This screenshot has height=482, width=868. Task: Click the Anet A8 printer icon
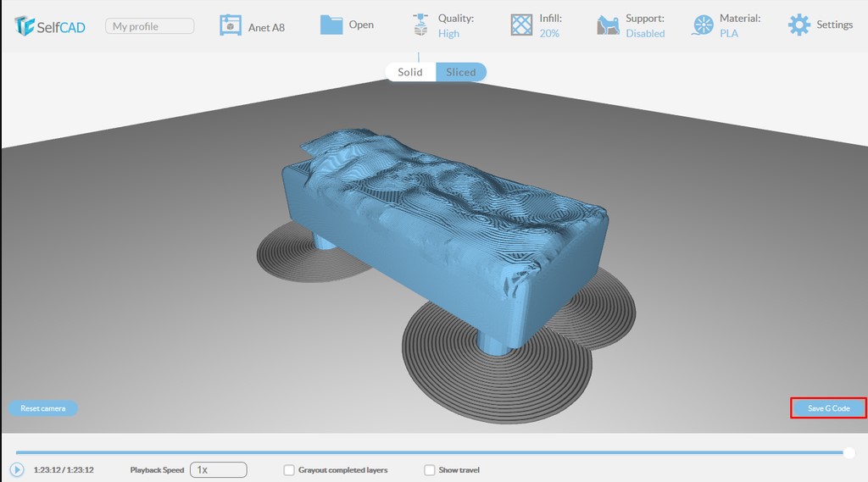click(x=230, y=25)
